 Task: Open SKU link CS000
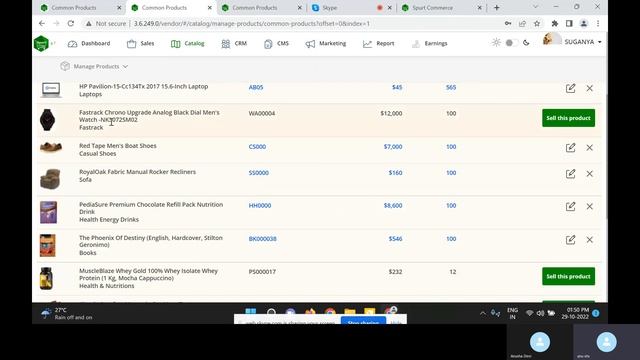click(x=257, y=147)
